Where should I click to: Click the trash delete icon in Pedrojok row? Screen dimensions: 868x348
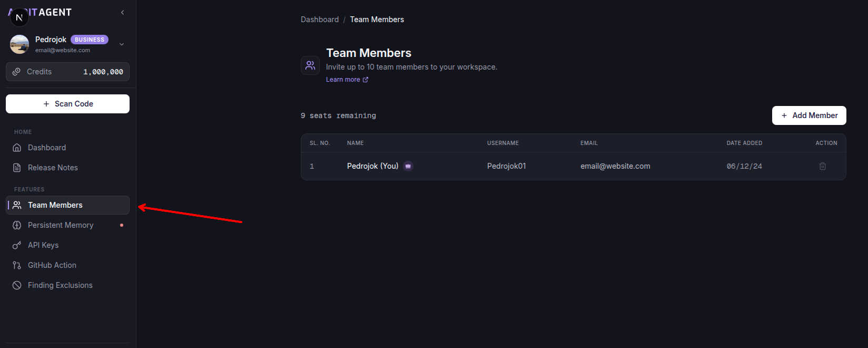[x=823, y=166]
